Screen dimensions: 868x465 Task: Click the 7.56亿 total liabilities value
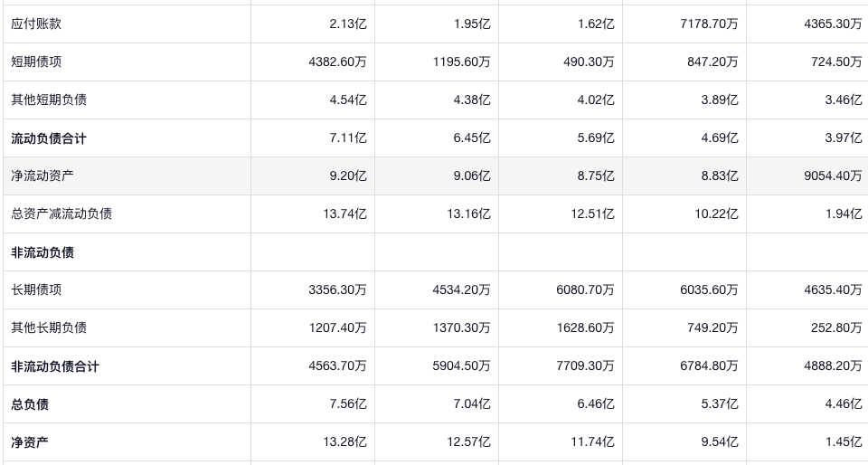348,404
